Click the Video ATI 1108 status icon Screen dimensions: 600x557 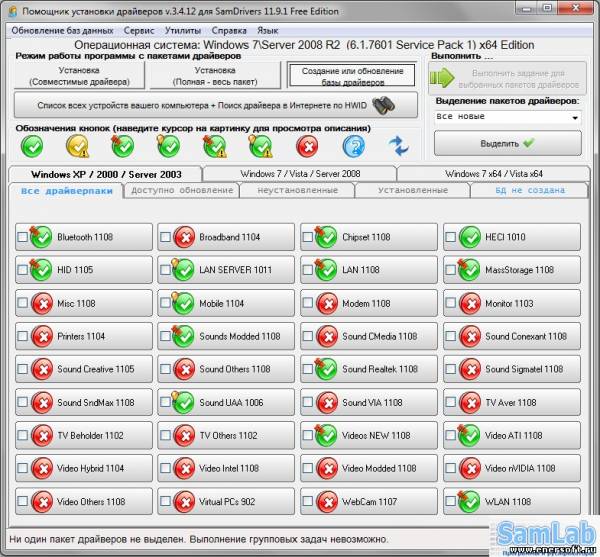(x=469, y=435)
